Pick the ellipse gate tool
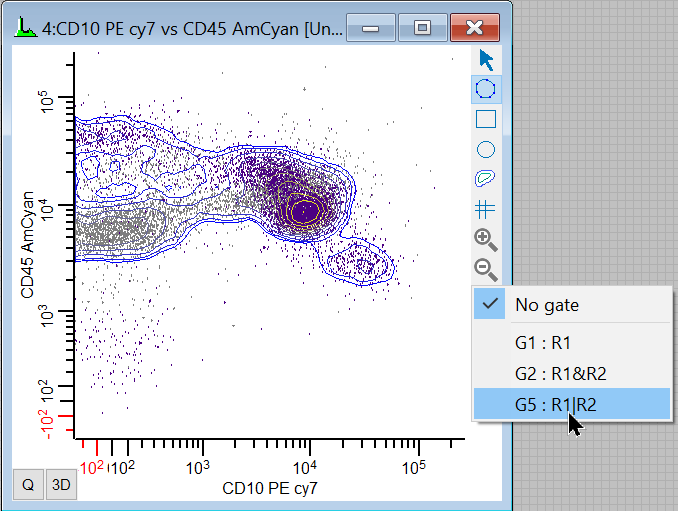The width and height of the screenshot is (678, 511). click(x=486, y=150)
